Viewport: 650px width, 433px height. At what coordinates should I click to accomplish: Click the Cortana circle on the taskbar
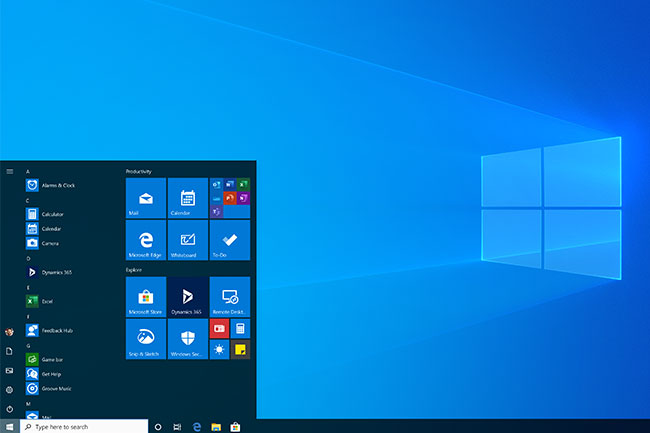coord(158,427)
